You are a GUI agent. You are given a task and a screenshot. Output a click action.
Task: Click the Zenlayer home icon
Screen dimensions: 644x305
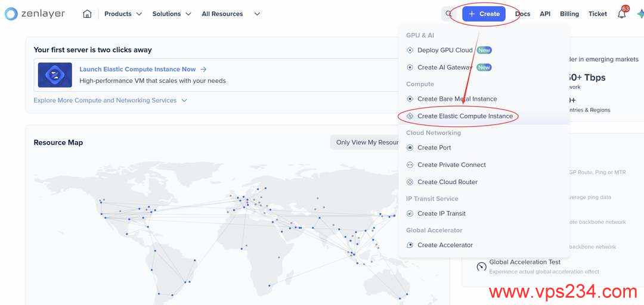[87, 14]
